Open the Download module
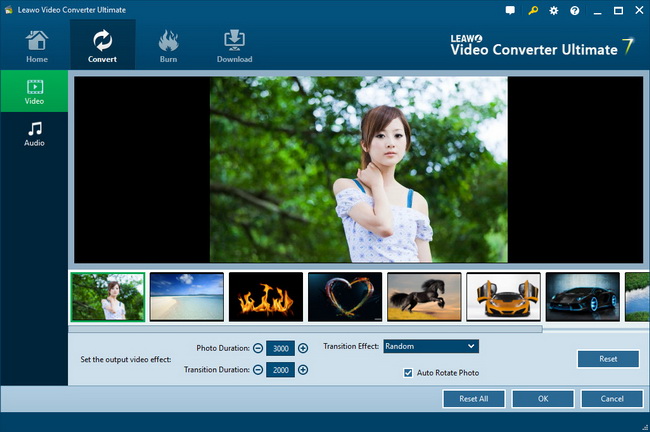This screenshot has height=432, width=650. click(x=234, y=46)
